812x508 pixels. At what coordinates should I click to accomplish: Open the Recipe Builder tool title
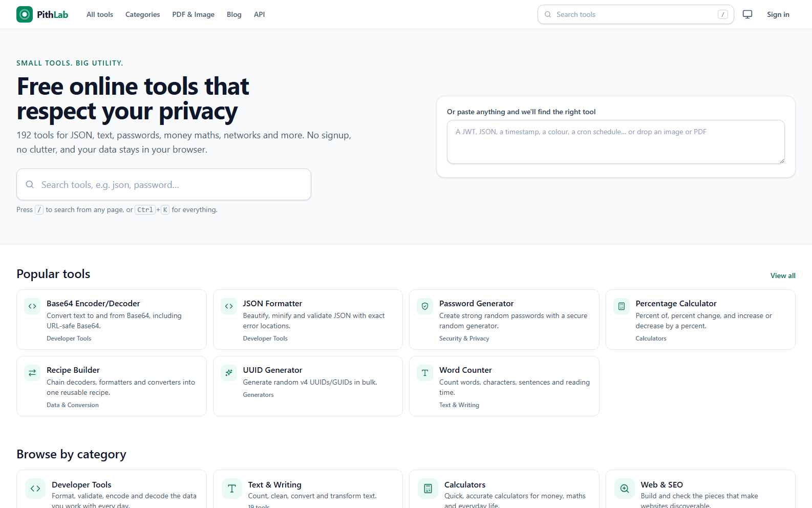coord(73,370)
